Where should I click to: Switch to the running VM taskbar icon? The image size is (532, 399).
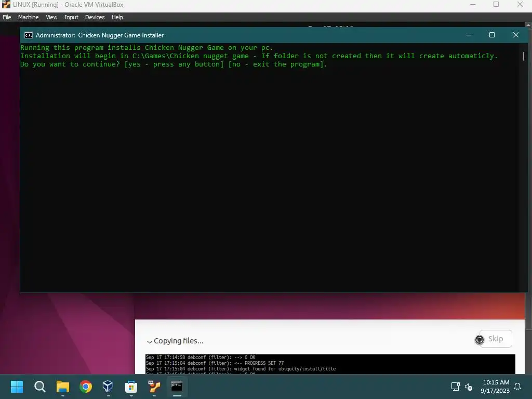[x=154, y=387]
